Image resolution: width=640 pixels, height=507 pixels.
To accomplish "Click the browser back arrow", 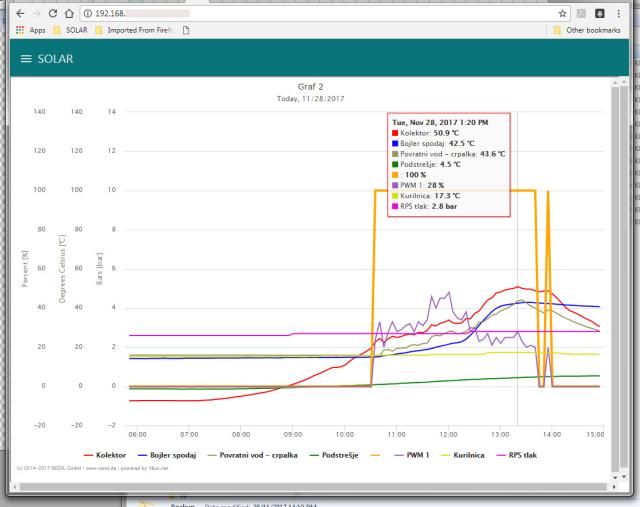I will click(x=10, y=13).
